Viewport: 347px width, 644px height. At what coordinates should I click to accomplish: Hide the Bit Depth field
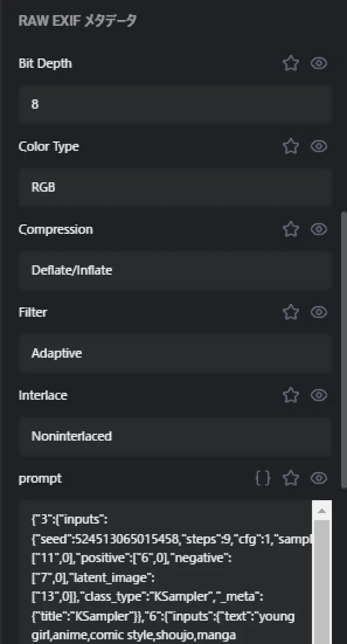pos(319,63)
